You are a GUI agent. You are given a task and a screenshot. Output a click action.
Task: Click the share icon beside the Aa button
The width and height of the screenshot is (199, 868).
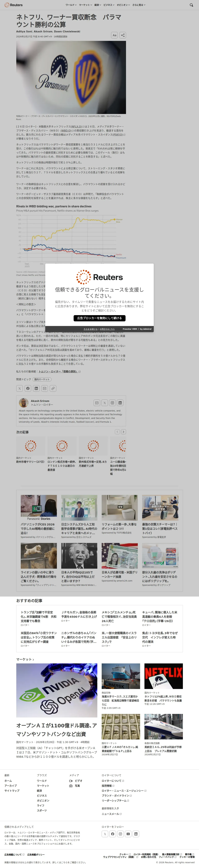123,35
